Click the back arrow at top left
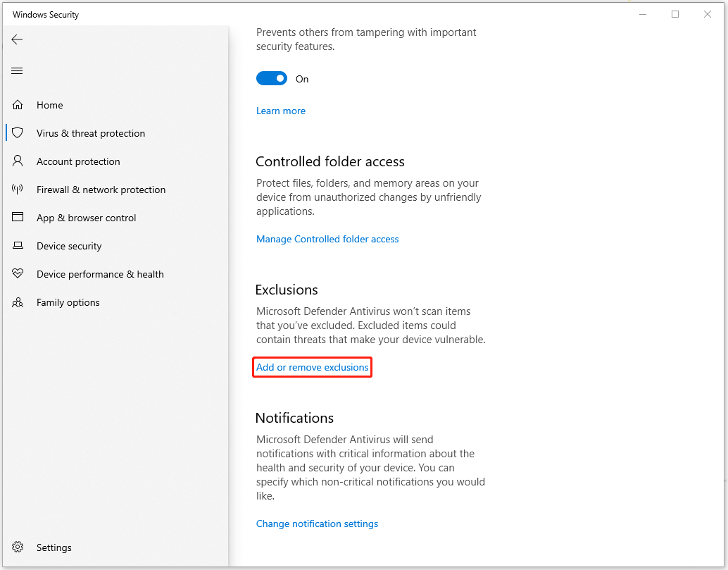 [x=17, y=39]
